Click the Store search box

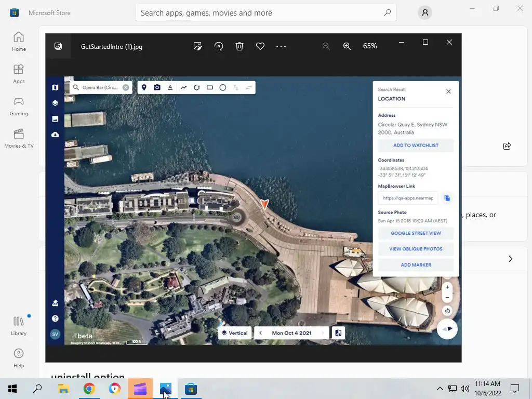click(265, 13)
